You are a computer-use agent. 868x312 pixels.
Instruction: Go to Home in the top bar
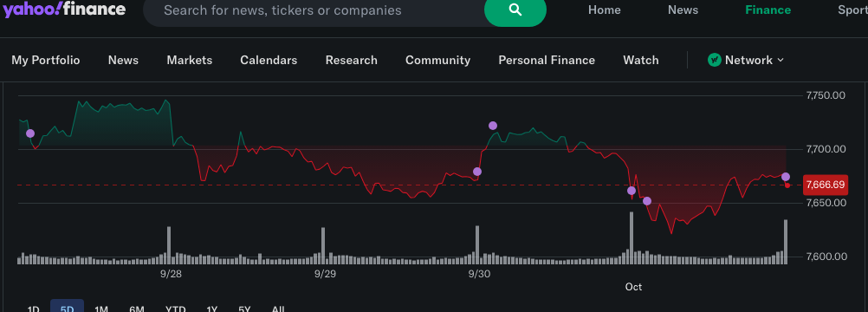pyautogui.click(x=604, y=10)
